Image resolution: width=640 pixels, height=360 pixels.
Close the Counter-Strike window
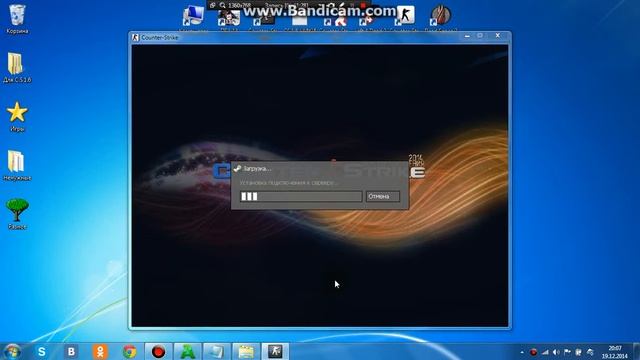498,36
